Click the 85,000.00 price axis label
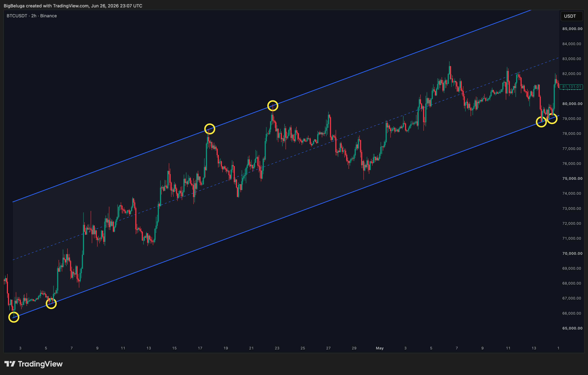This screenshot has width=588, height=375. pos(572,29)
